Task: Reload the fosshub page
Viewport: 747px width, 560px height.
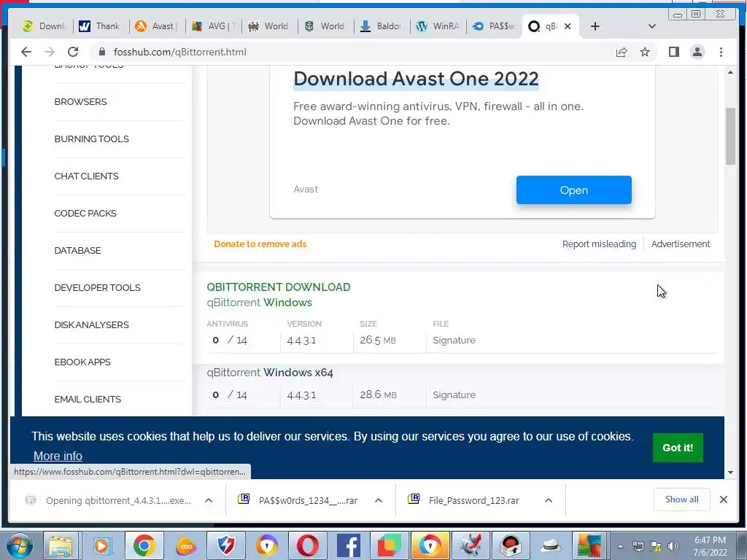Action: point(73,52)
